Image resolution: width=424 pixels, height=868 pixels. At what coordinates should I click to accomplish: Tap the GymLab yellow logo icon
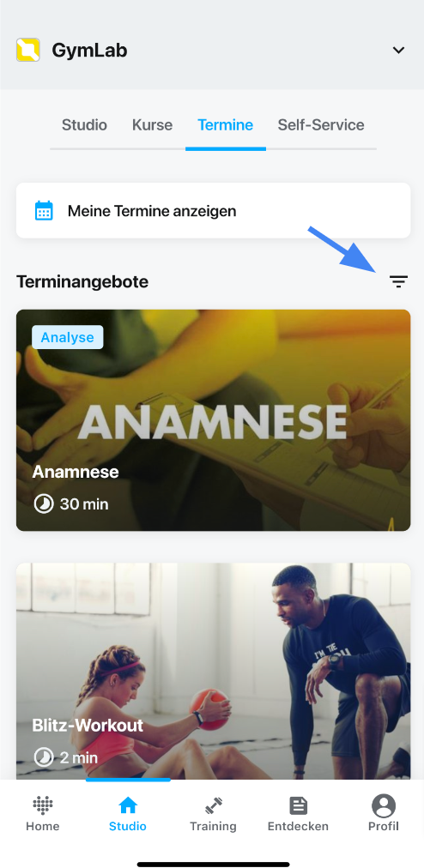point(28,51)
